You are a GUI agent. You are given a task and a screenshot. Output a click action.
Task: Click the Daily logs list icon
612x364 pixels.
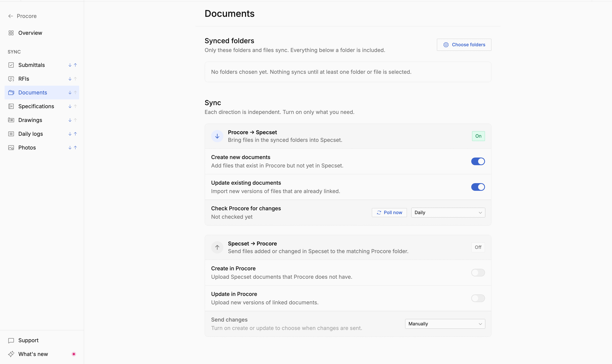11,134
